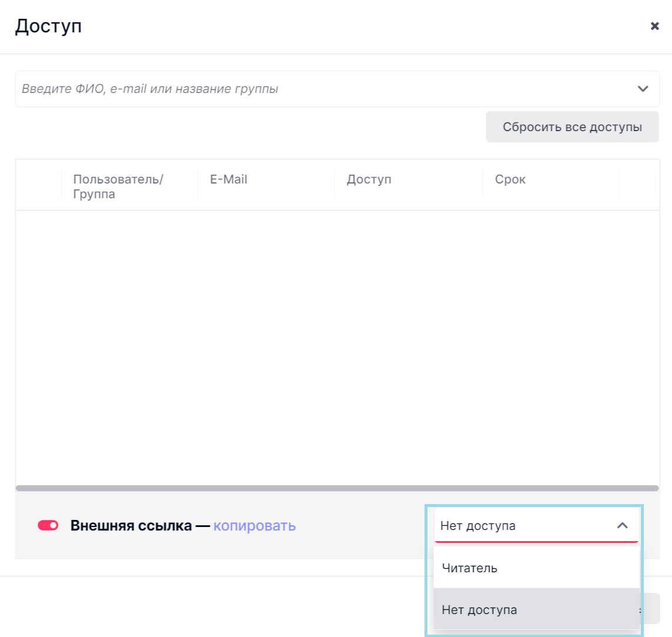Click the E-Mail column header
This screenshot has height=637, width=672.
coord(229,179)
